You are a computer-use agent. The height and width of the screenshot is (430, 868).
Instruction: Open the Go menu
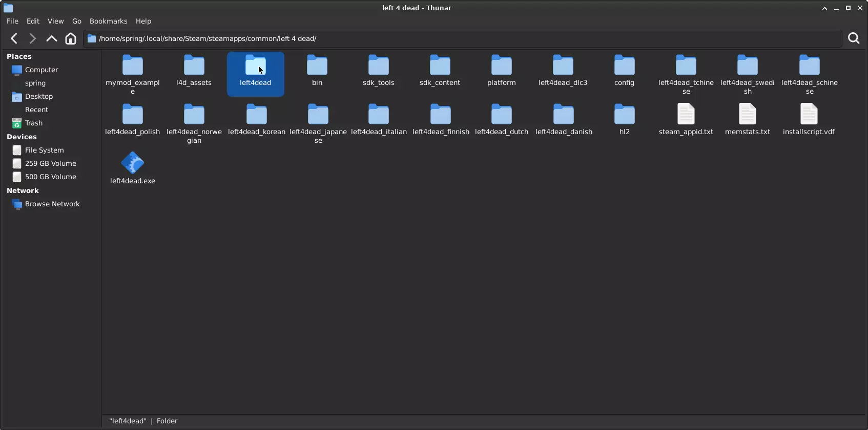(x=77, y=21)
